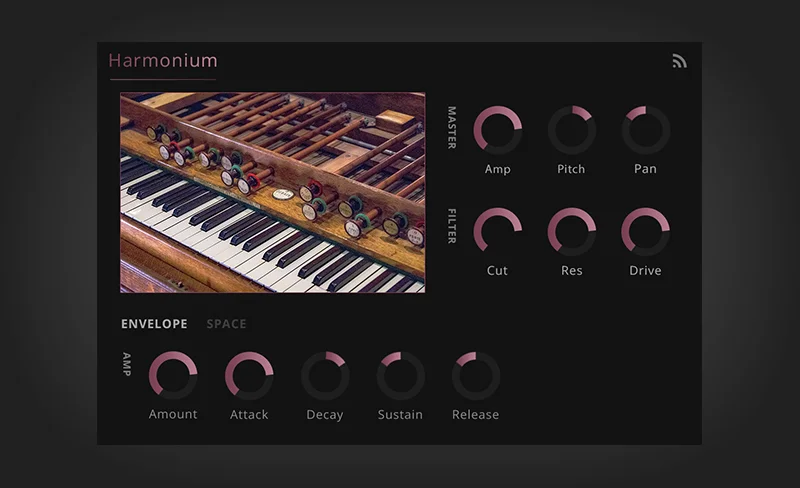Click the signal feed icon in top-right corner
The width and height of the screenshot is (800, 488).
click(679, 61)
